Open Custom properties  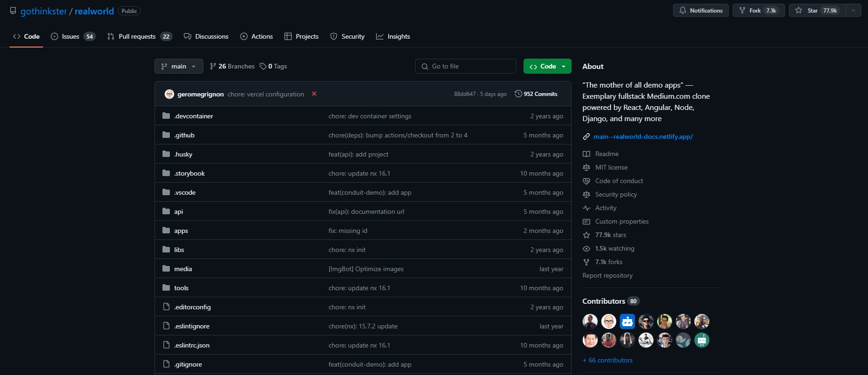pos(622,221)
